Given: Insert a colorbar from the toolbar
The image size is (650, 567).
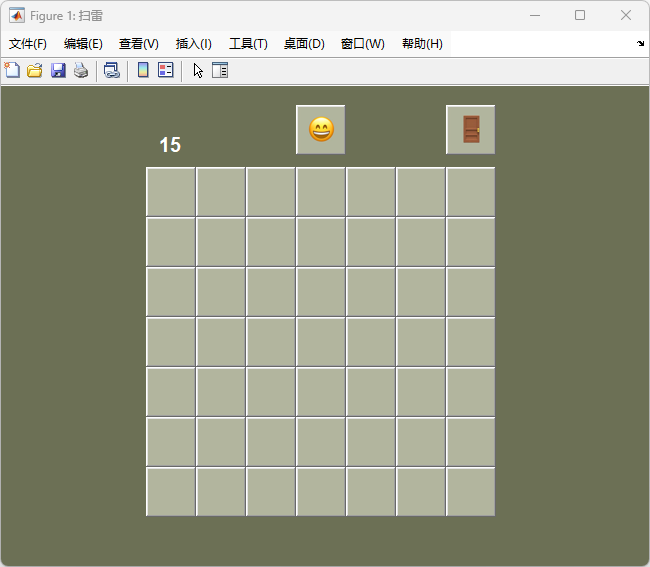Looking at the screenshot, I should pos(143,70).
